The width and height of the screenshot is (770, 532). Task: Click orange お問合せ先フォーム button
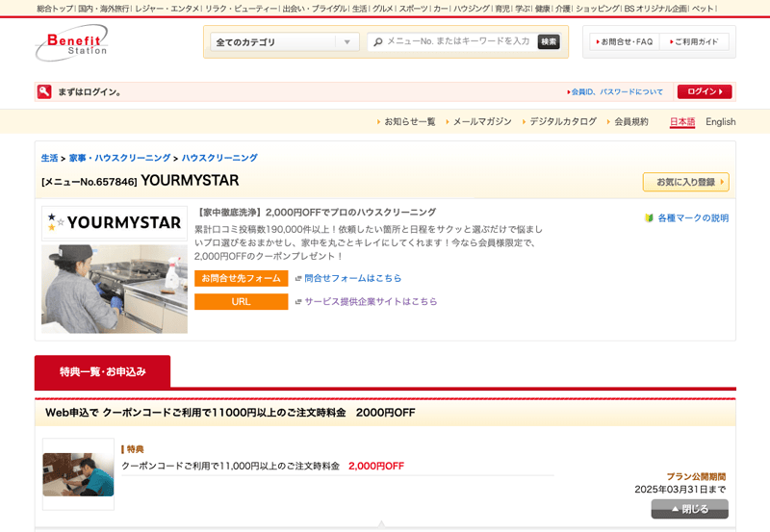[242, 278]
